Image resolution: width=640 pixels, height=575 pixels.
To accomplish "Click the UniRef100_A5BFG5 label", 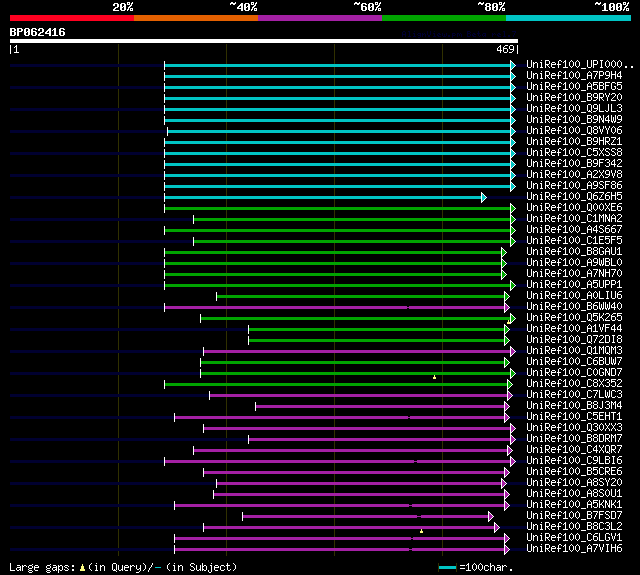I will 574,87.
